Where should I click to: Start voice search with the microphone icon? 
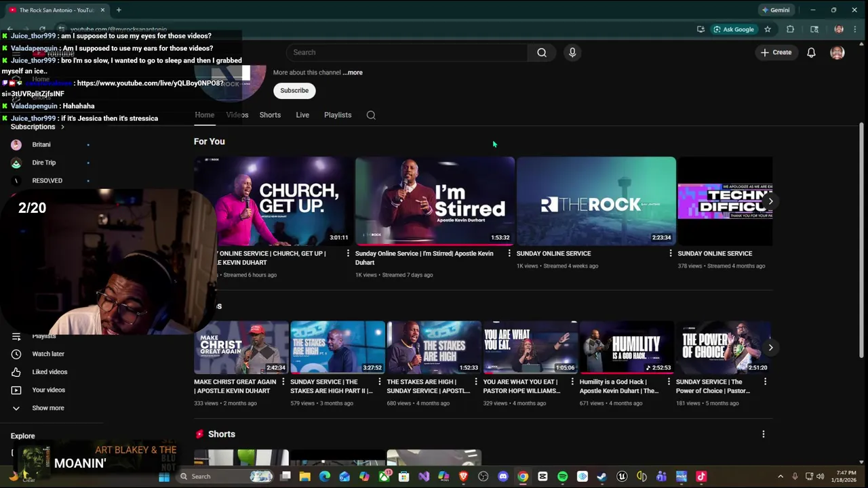coord(572,52)
